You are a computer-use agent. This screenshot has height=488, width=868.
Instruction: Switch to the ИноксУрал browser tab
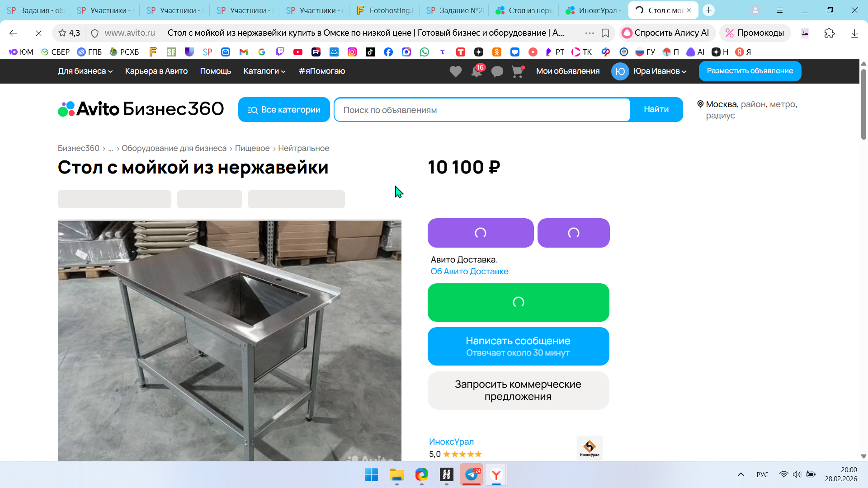(x=593, y=10)
